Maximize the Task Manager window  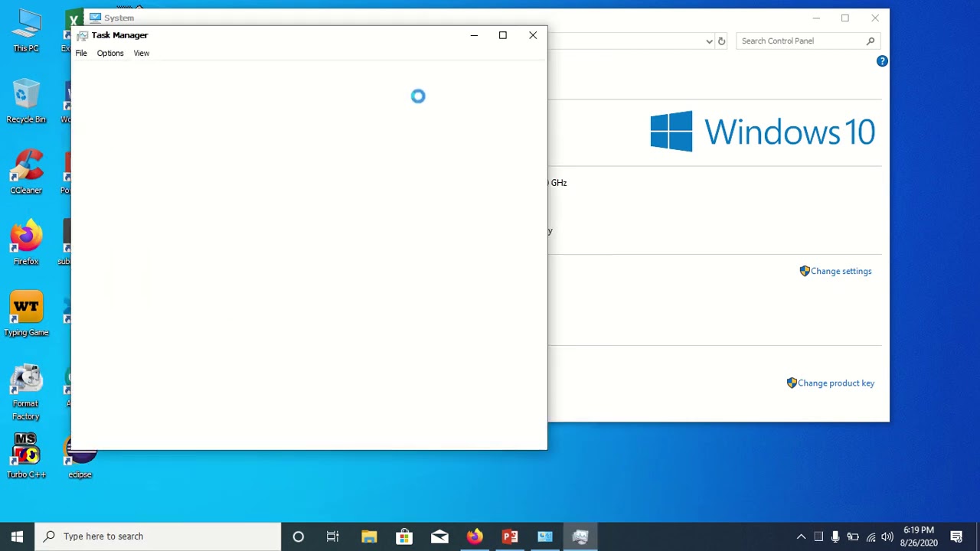(x=503, y=35)
